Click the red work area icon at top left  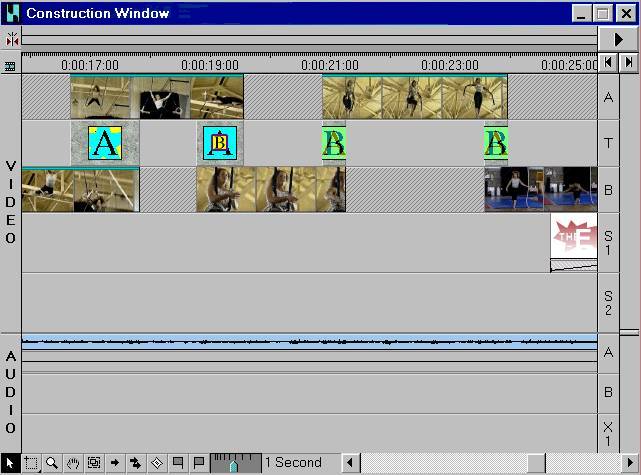coord(11,38)
